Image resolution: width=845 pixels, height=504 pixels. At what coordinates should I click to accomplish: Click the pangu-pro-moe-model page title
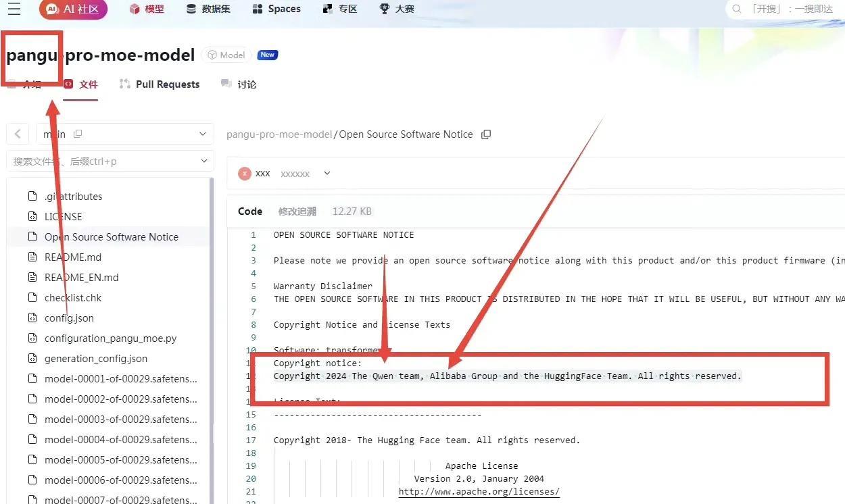(x=101, y=55)
